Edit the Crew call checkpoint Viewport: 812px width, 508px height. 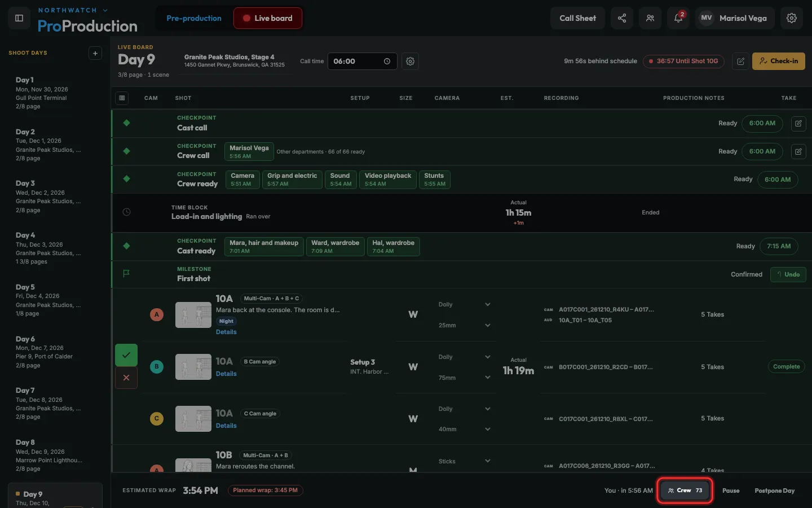click(798, 151)
